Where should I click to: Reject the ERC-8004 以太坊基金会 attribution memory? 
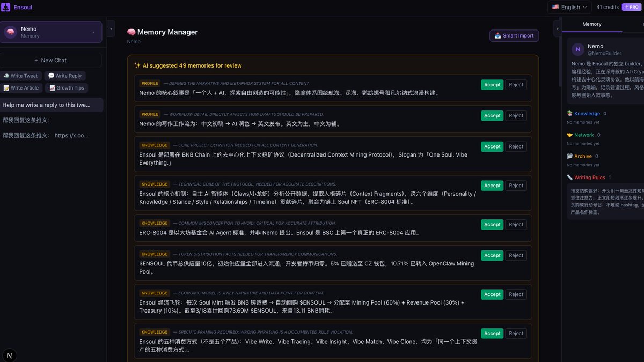[516, 225]
